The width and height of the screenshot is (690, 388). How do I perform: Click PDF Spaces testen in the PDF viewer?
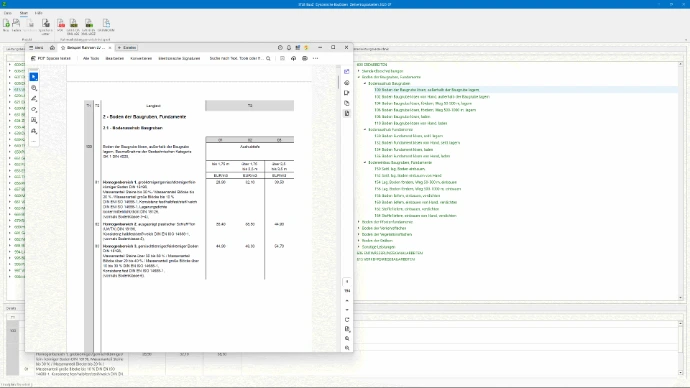51,58
